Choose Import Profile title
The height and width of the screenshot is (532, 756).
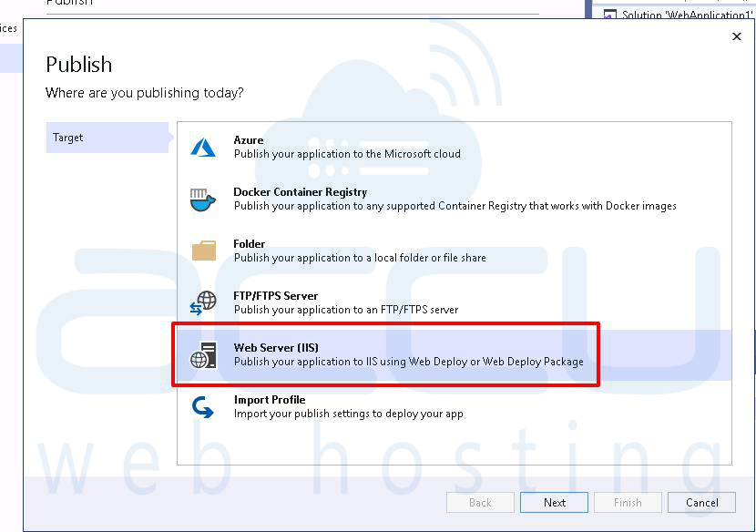[x=270, y=400]
